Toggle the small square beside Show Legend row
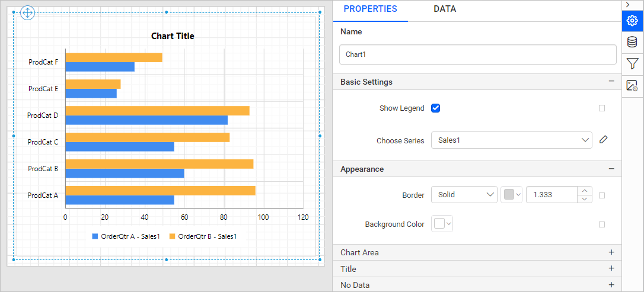 tap(602, 108)
